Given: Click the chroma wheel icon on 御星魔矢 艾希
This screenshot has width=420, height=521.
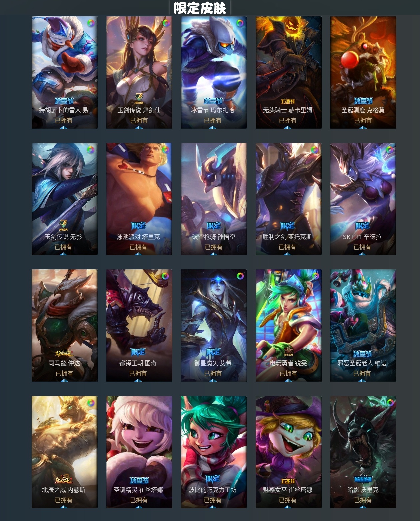Looking at the screenshot, I should (240, 276).
